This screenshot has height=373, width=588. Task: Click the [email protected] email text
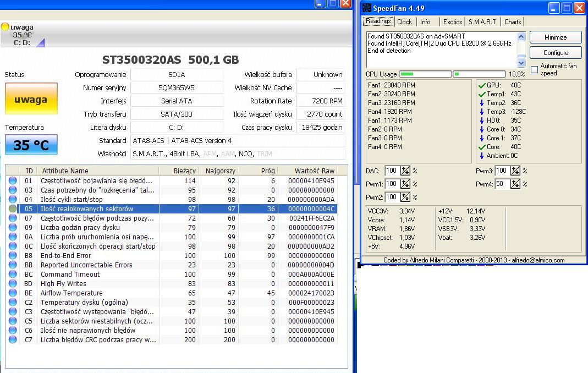(x=538, y=260)
